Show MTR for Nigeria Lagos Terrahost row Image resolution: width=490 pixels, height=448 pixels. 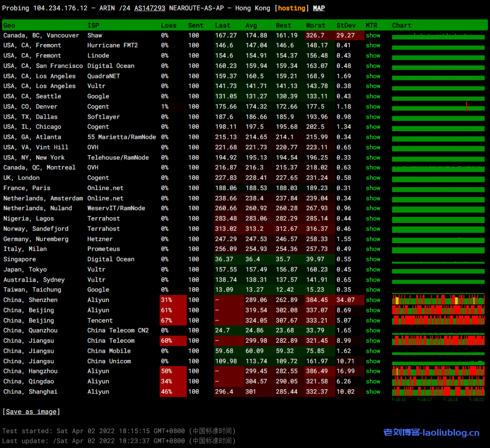click(373, 219)
